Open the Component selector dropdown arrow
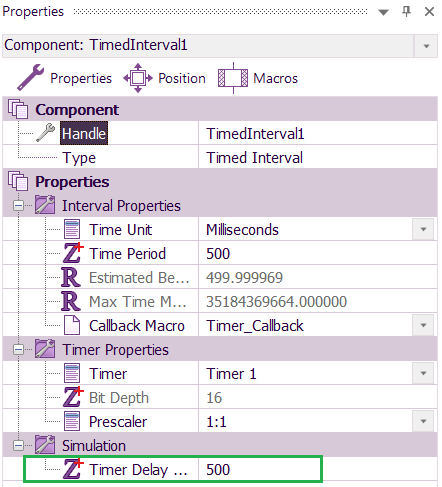The width and height of the screenshot is (442, 487). (x=426, y=46)
